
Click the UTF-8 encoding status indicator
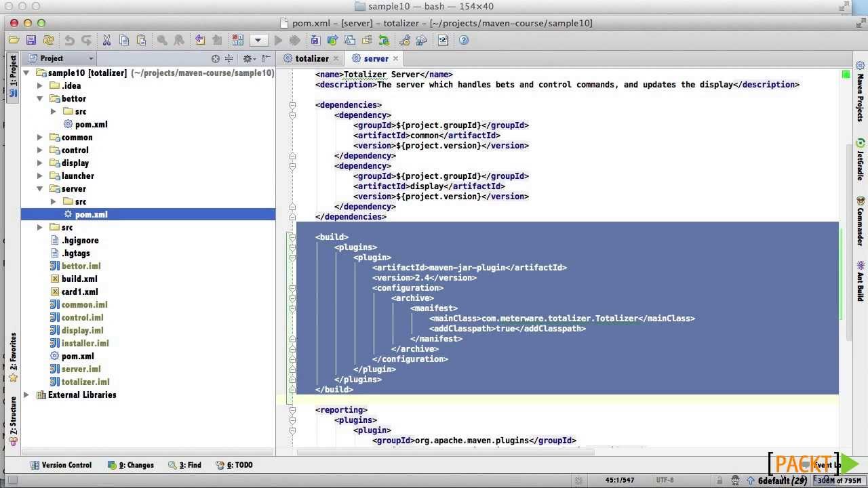[665, 481]
